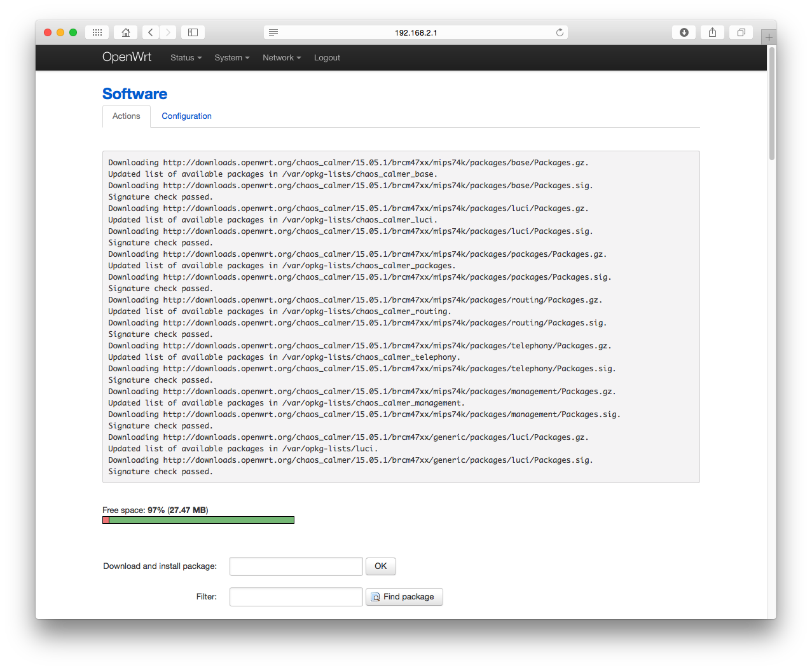Click the 192.168.2.1 address bar
Screen dimensions: 812x670
(x=416, y=32)
